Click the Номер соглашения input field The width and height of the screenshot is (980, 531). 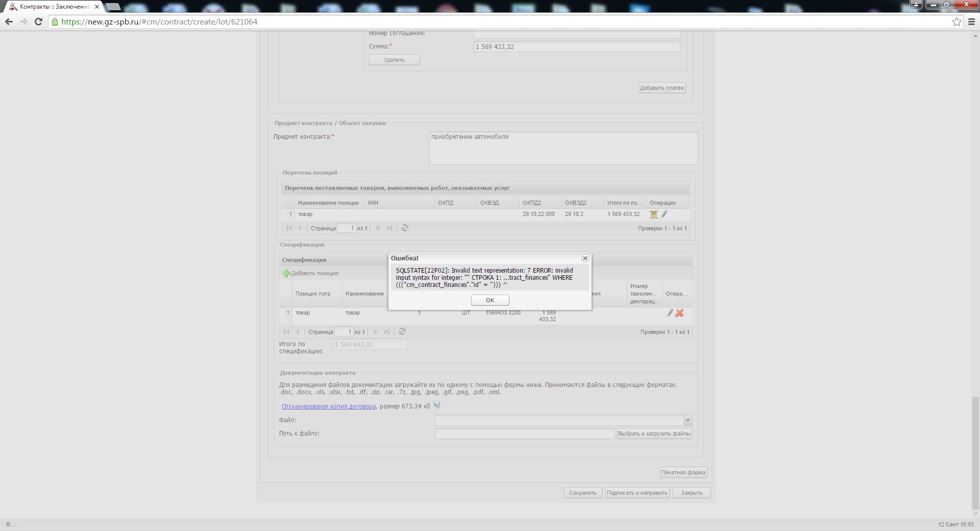(577, 34)
